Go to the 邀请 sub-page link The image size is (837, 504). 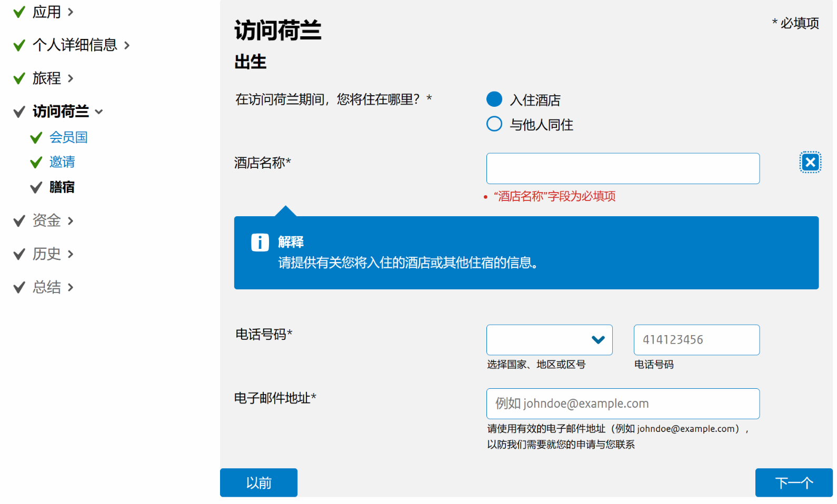[x=62, y=162]
